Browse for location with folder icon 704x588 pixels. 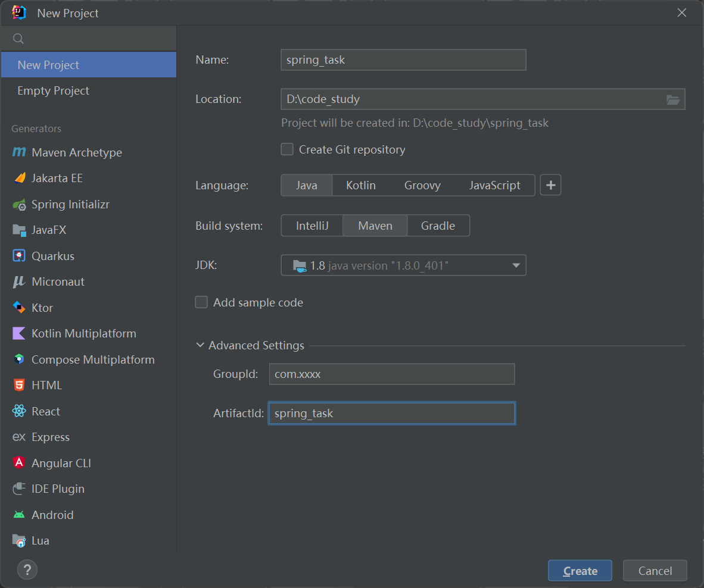pos(672,99)
